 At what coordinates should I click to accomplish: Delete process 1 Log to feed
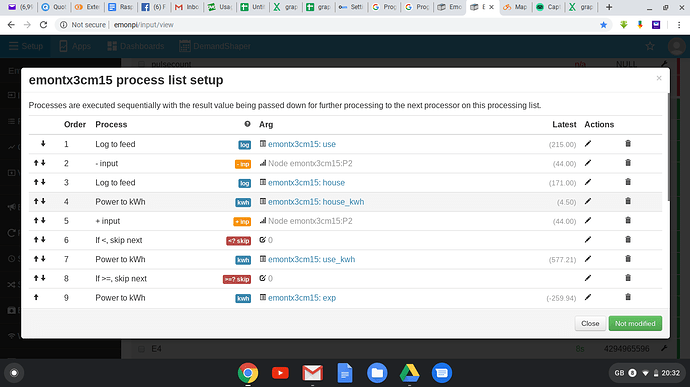(628, 144)
